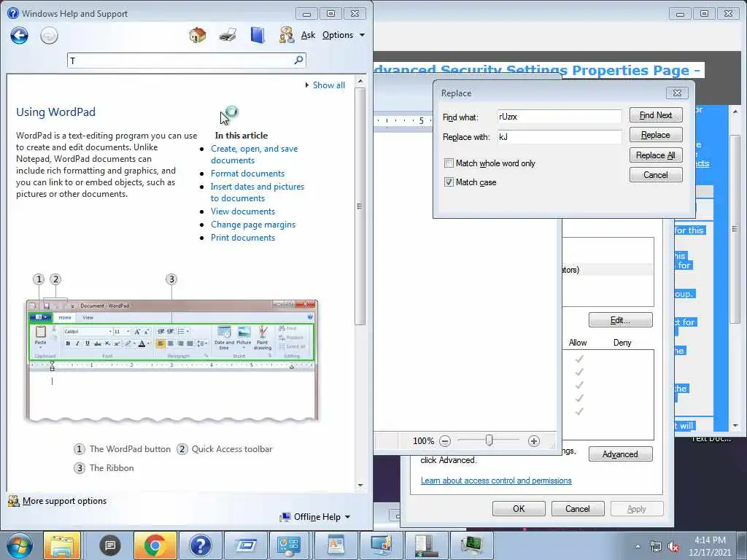This screenshot has width=747, height=560.
Task: Open WordPad document taskbar icon
Action: (336, 545)
